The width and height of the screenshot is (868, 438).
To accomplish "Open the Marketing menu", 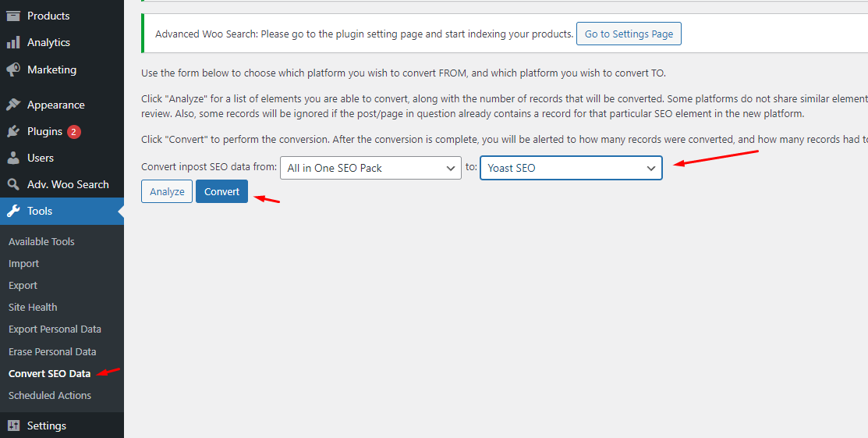I will [62, 69].
